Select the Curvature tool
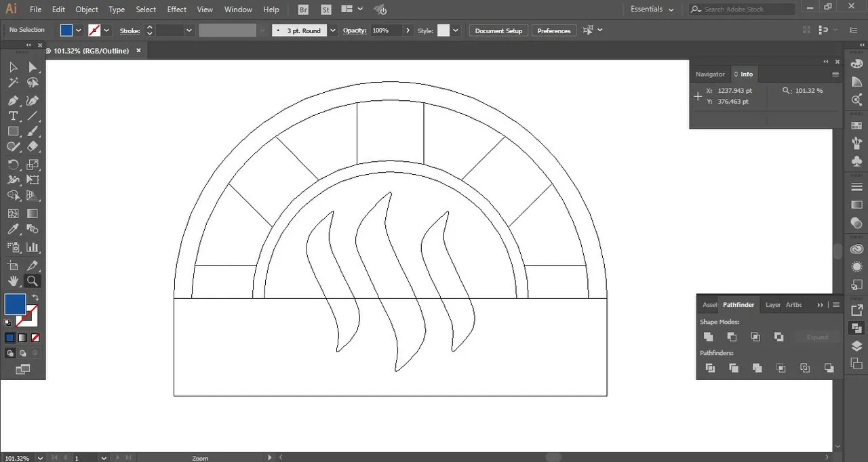 (x=33, y=100)
